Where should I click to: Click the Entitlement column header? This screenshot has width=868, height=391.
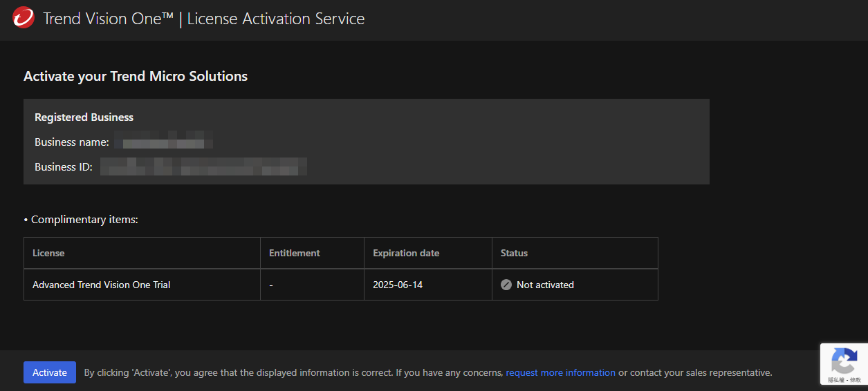[294, 253]
